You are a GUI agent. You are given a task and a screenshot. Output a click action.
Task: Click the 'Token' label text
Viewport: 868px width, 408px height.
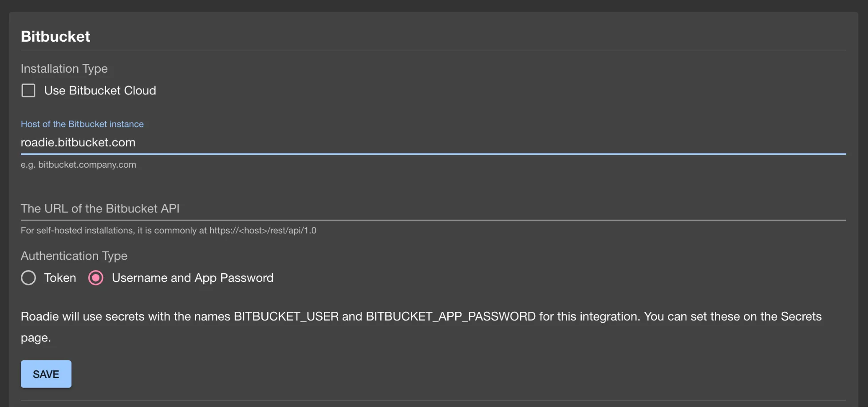click(x=60, y=278)
